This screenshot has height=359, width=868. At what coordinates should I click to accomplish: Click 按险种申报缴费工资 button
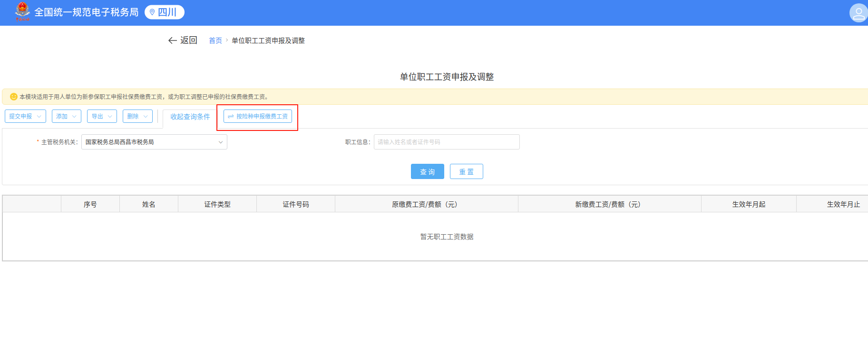[258, 116]
